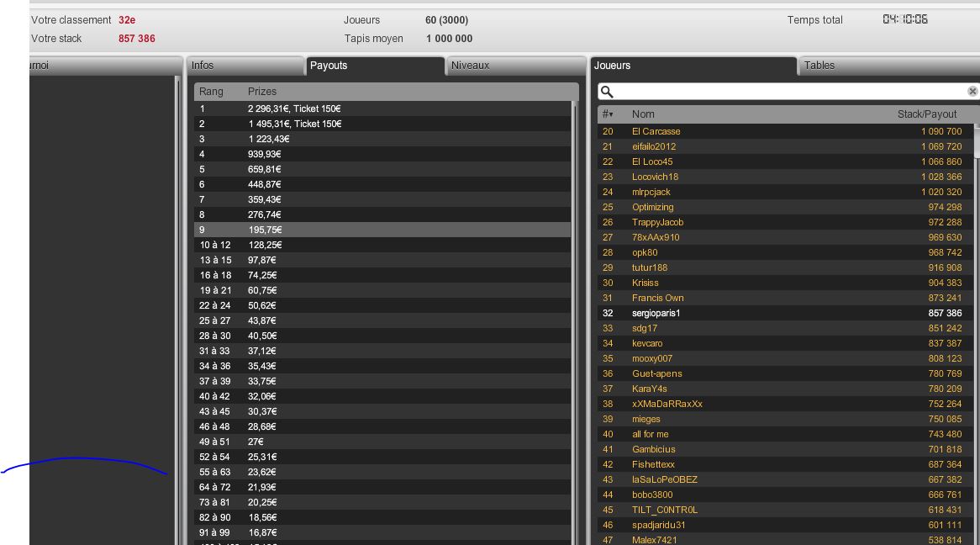Select player El Carcasse
Screen dimensions: 980x545
pos(785,131)
